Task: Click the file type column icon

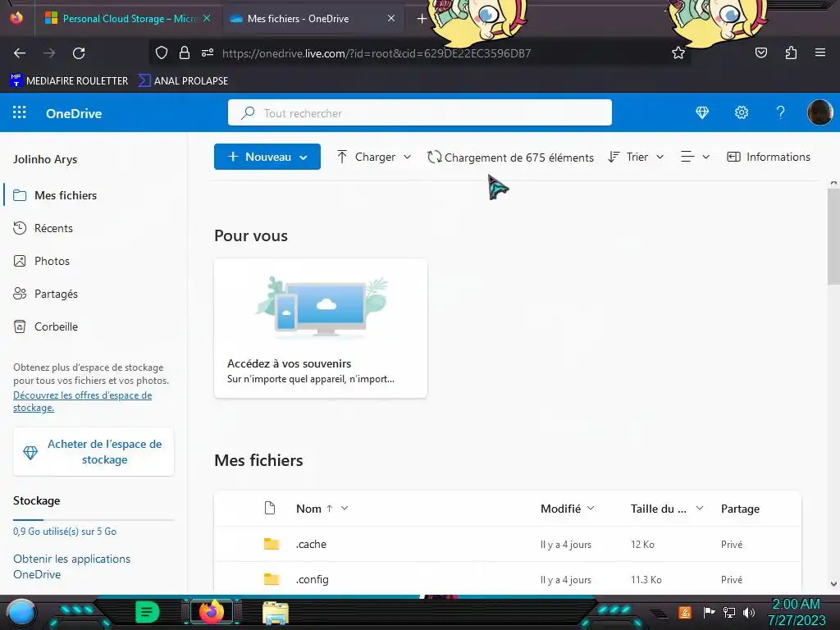Action: click(x=270, y=508)
